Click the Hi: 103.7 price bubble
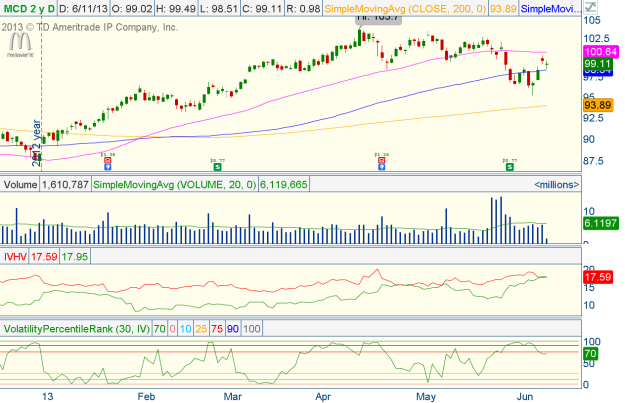This screenshot has height=403, width=625. click(379, 19)
